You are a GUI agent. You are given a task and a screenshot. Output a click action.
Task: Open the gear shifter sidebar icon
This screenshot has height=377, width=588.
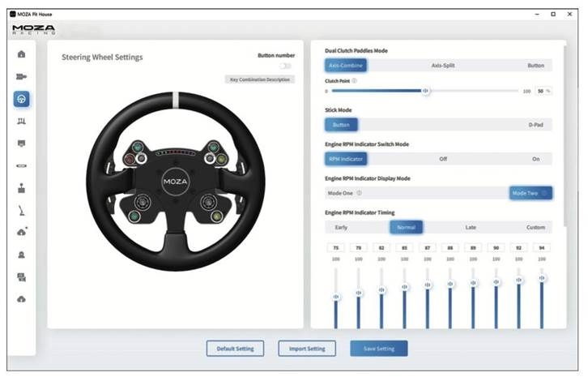(x=21, y=188)
